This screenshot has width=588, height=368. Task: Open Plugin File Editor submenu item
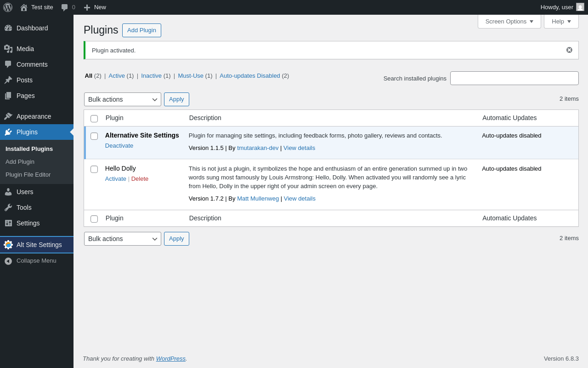[28, 175]
